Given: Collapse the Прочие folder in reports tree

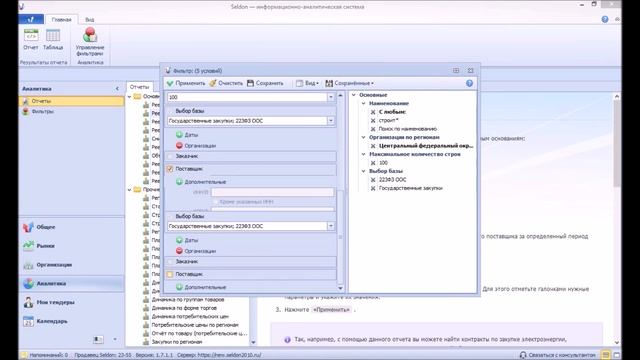Looking at the screenshot, I should (x=129, y=189).
